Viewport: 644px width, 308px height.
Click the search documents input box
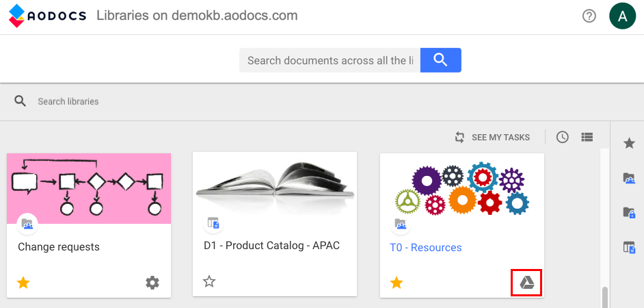tap(330, 60)
